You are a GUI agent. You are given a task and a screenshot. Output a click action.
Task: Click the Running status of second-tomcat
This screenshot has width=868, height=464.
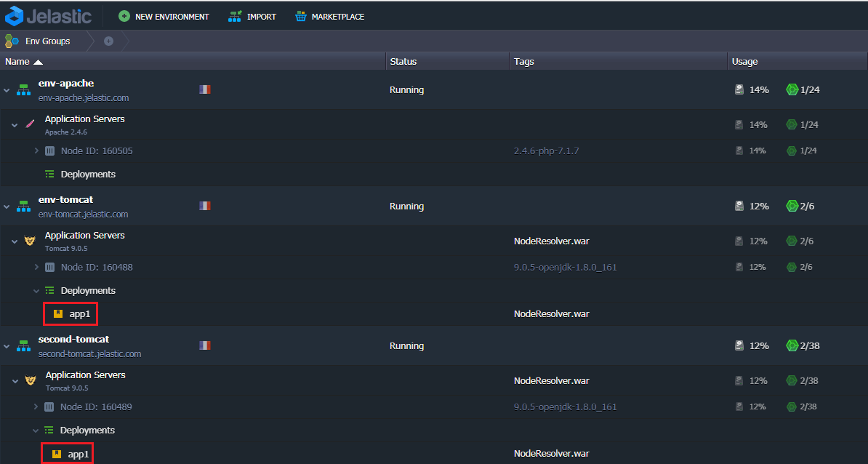pos(407,345)
